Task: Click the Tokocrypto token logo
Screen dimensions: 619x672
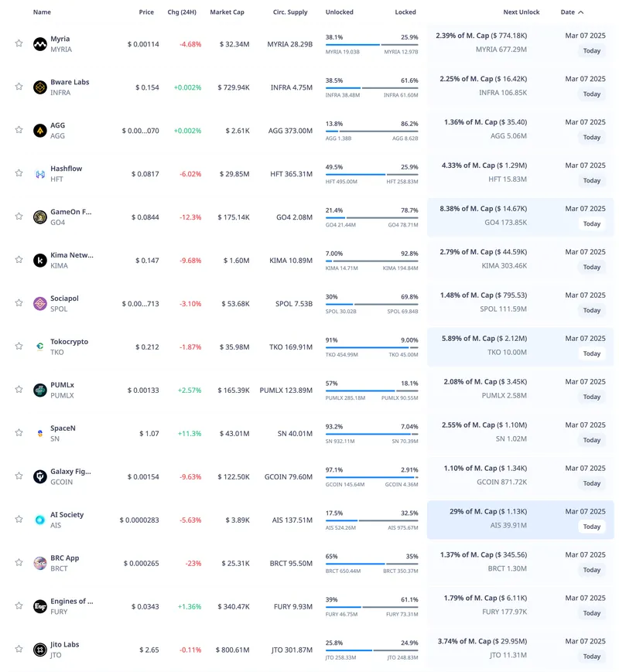Action: pyautogui.click(x=40, y=347)
